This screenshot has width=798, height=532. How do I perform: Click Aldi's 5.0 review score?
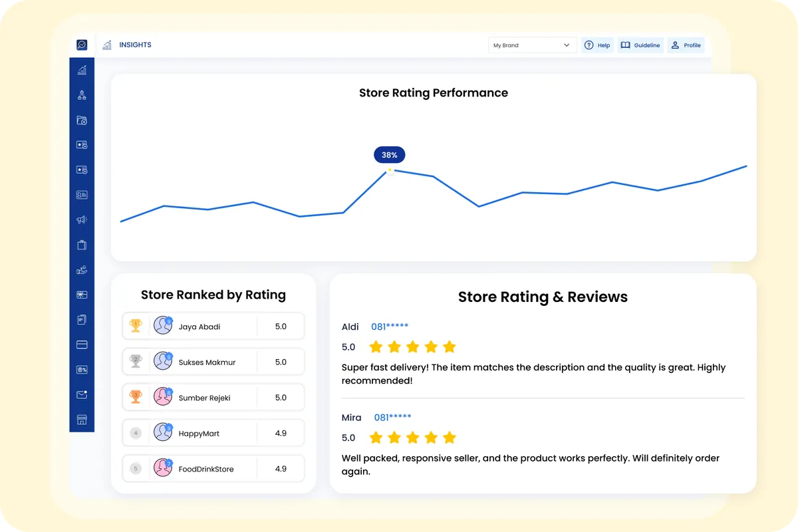tap(348, 347)
